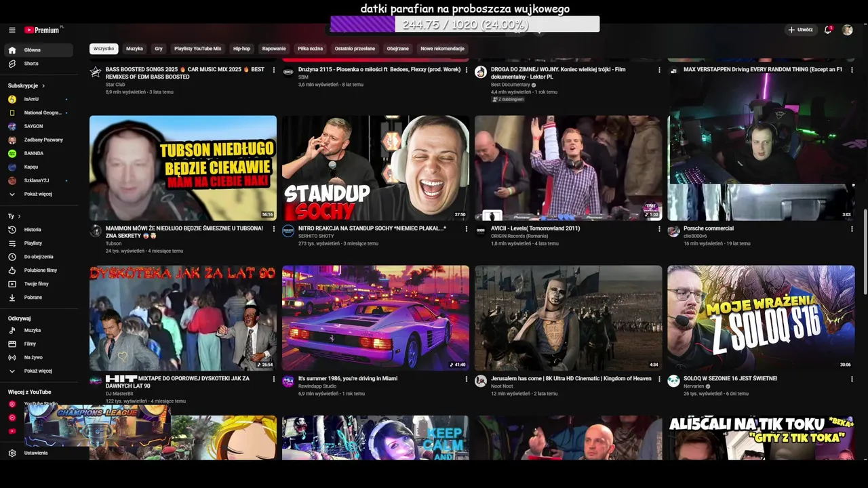The height and width of the screenshot is (488, 868).
Task: Open Historia watch history
Action: pyautogui.click(x=38, y=230)
